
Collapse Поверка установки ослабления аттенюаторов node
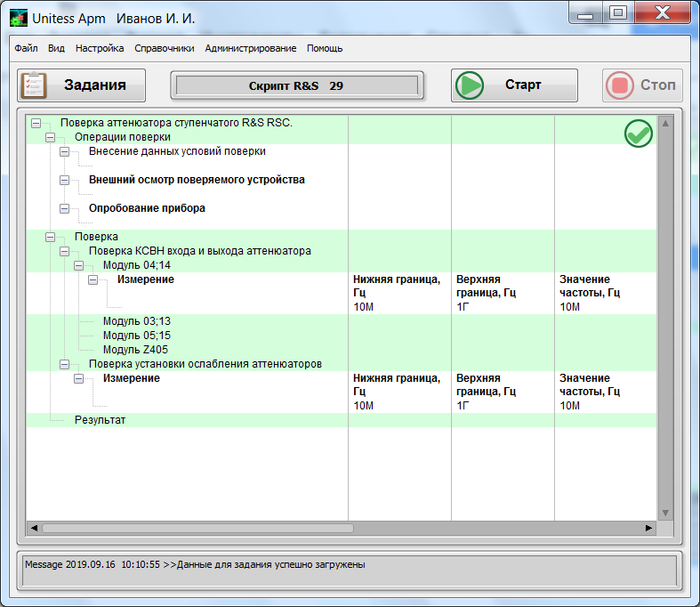pos(64,364)
